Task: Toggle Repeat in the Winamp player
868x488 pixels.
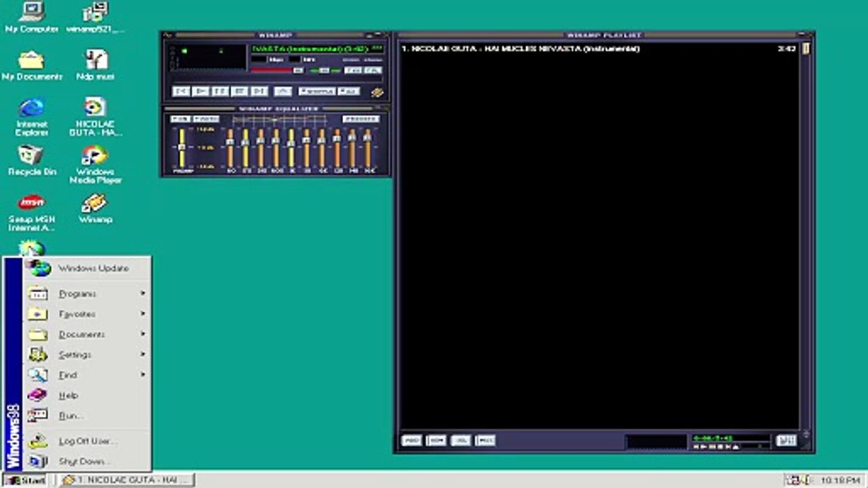Action: click(x=349, y=91)
